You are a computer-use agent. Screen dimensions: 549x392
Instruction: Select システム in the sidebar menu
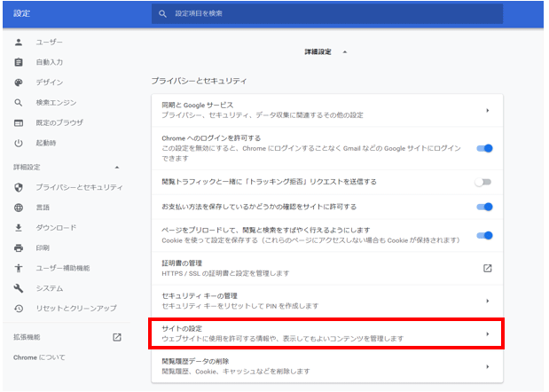[x=49, y=288]
